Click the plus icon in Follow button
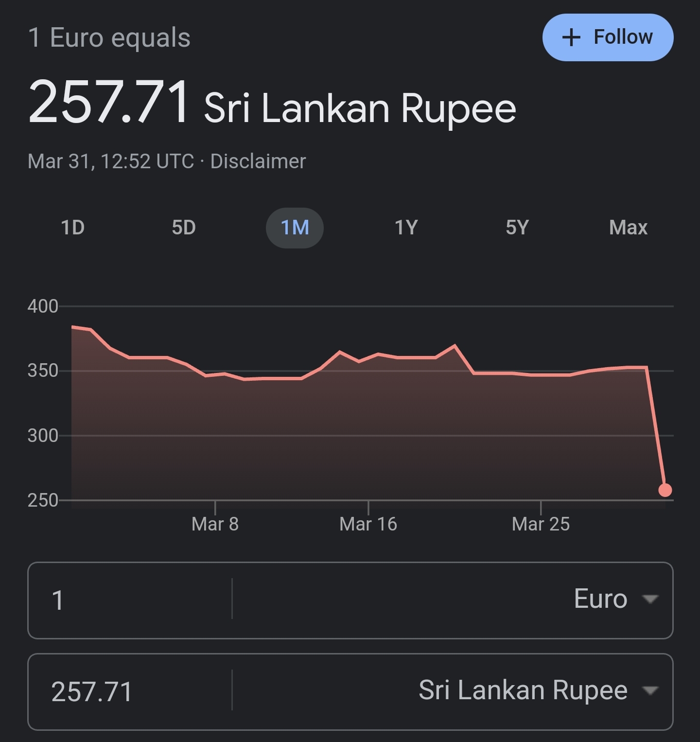The image size is (700, 742). tap(571, 37)
